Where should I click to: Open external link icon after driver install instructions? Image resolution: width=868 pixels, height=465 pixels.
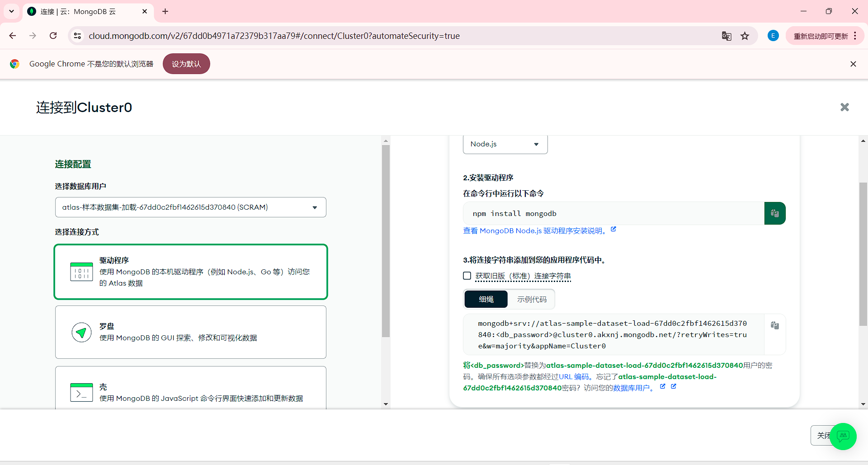pyautogui.click(x=613, y=230)
